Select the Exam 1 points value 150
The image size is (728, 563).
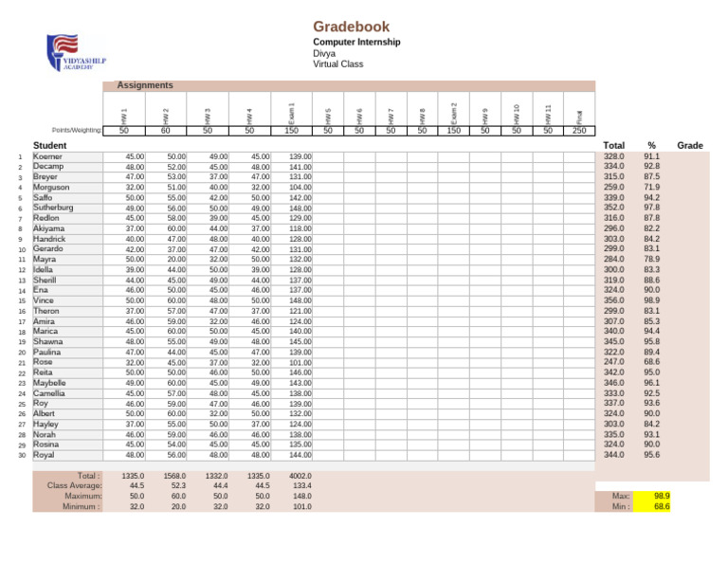[x=292, y=131]
